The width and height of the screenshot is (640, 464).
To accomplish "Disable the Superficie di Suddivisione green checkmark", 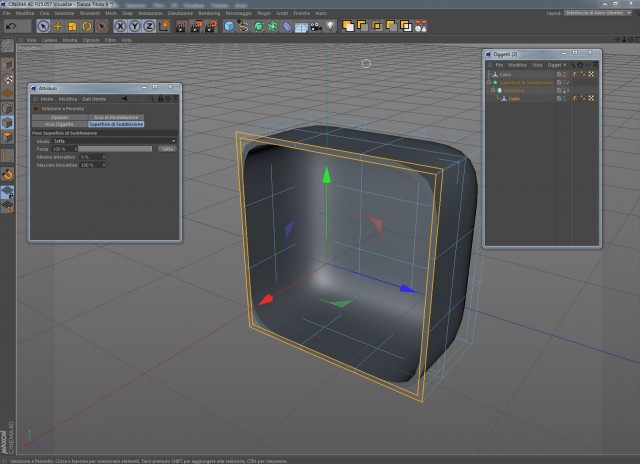I will click(x=568, y=82).
